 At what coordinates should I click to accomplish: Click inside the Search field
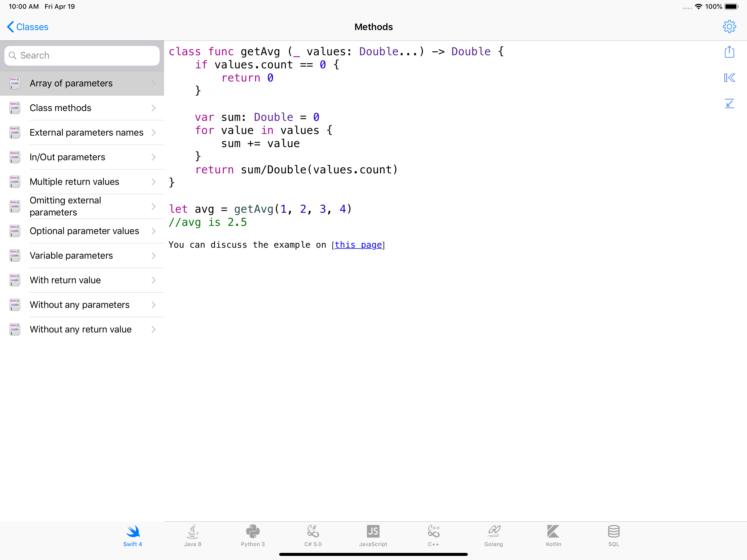tap(82, 55)
